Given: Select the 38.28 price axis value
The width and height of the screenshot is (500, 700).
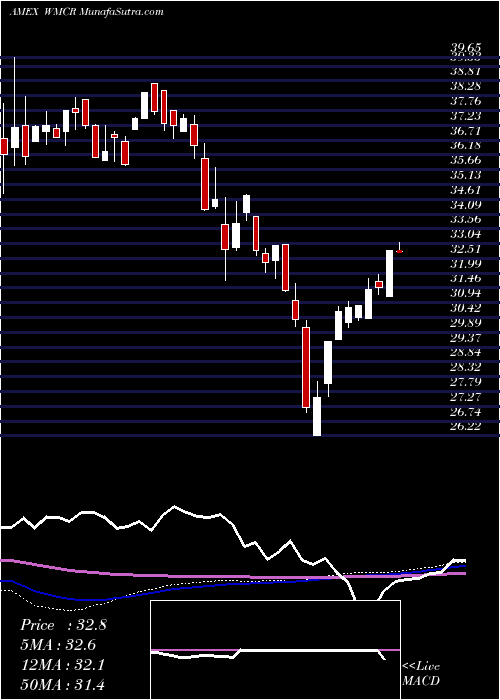Looking at the screenshot, I should pyautogui.click(x=465, y=86).
